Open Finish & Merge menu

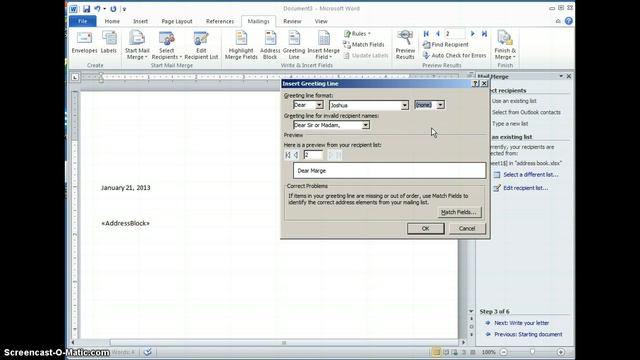505,45
